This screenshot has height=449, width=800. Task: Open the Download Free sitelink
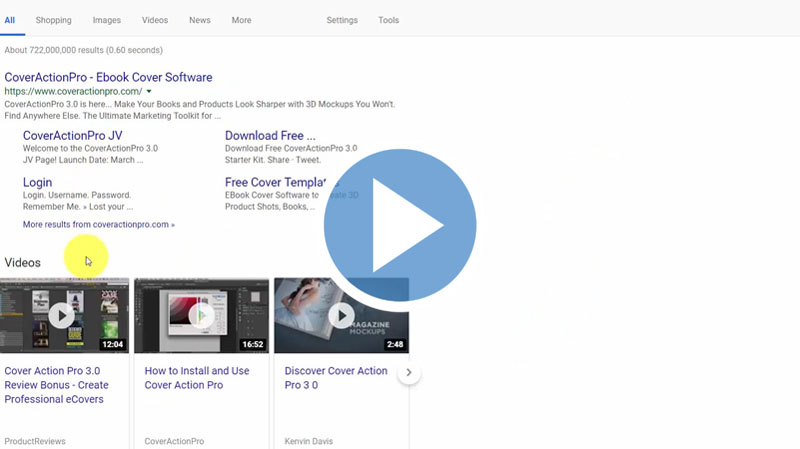pos(270,136)
